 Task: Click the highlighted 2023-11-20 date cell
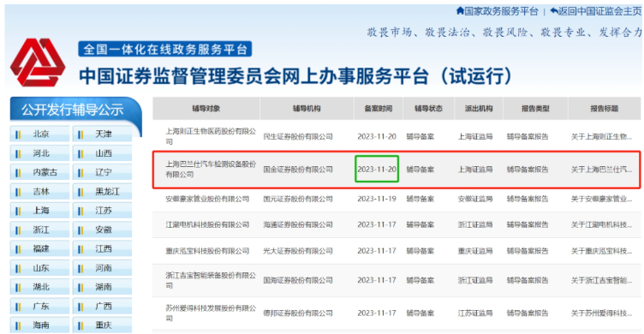coord(377,169)
